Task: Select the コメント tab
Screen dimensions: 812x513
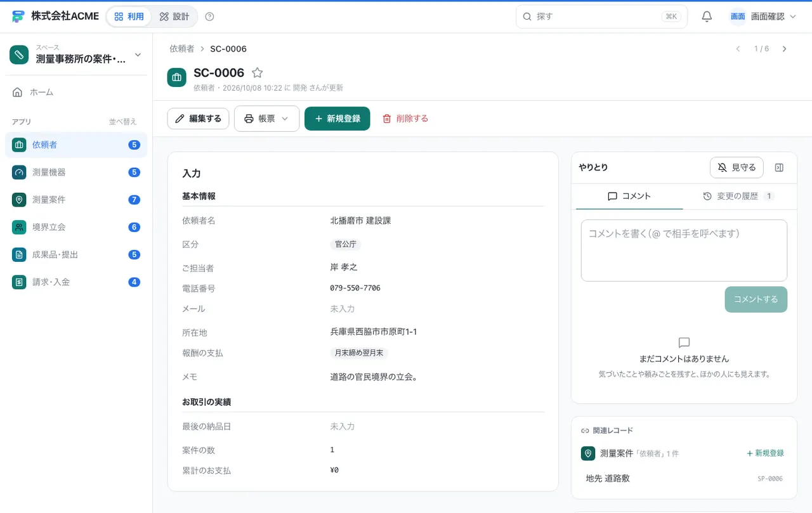Action: click(629, 197)
